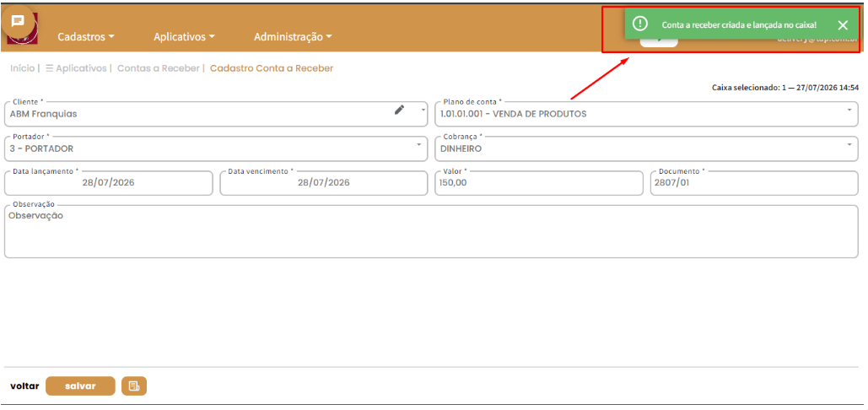Click the Data vencimento field
Screen dimensions: 868x410
pyautogui.click(x=324, y=182)
